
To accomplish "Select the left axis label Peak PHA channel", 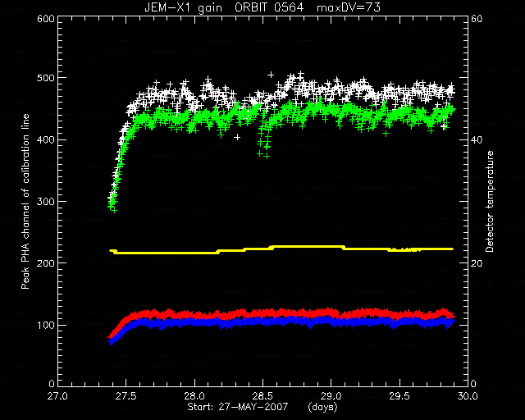I will pyautogui.click(x=25, y=201).
